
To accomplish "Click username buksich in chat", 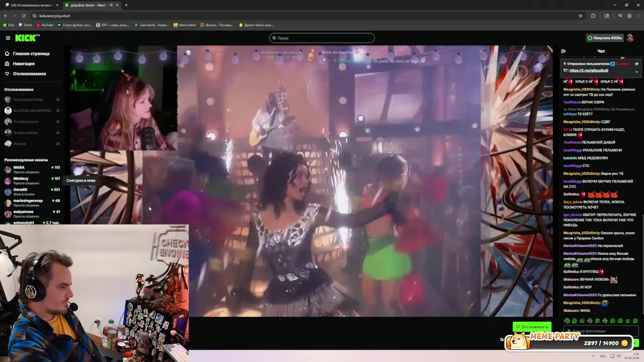I will tap(570, 158).
